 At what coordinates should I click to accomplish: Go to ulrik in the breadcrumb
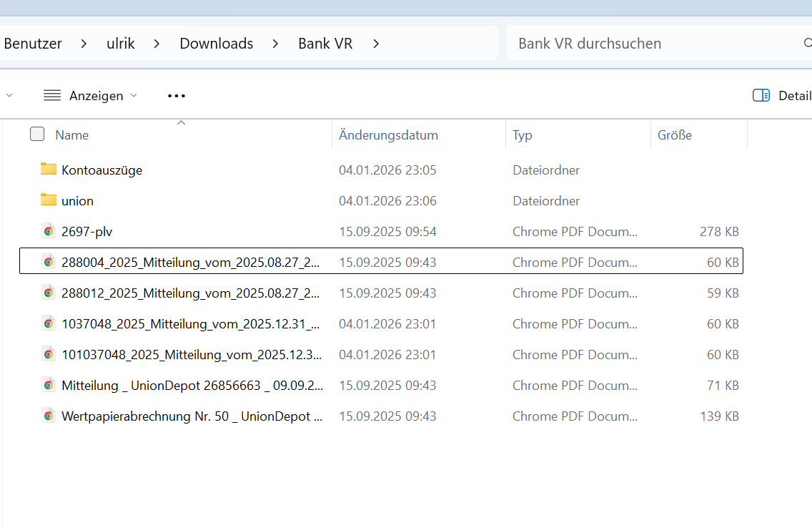121,44
